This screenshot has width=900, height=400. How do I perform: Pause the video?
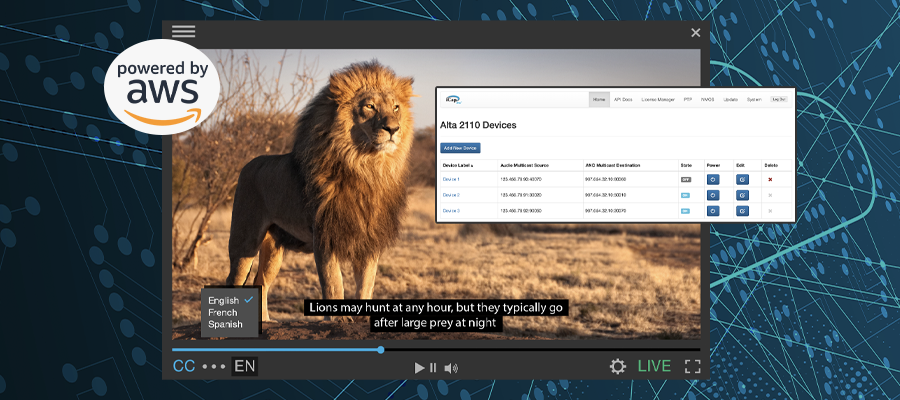[x=433, y=368]
